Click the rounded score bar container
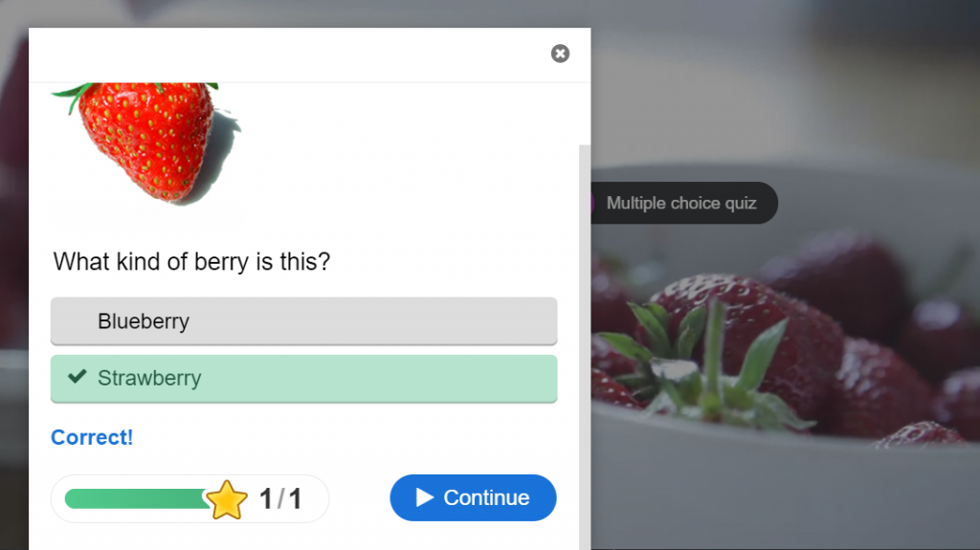This screenshot has width=980, height=550. (189, 498)
